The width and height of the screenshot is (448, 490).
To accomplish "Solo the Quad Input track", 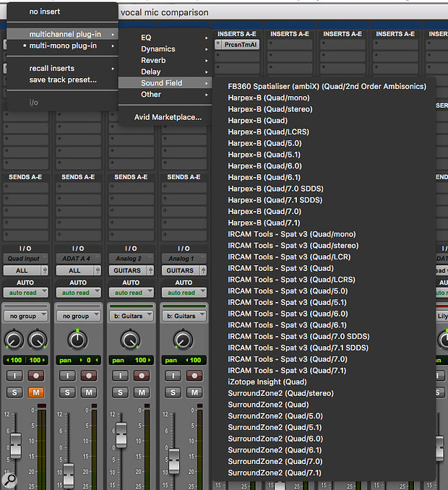I will (x=14, y=392).
